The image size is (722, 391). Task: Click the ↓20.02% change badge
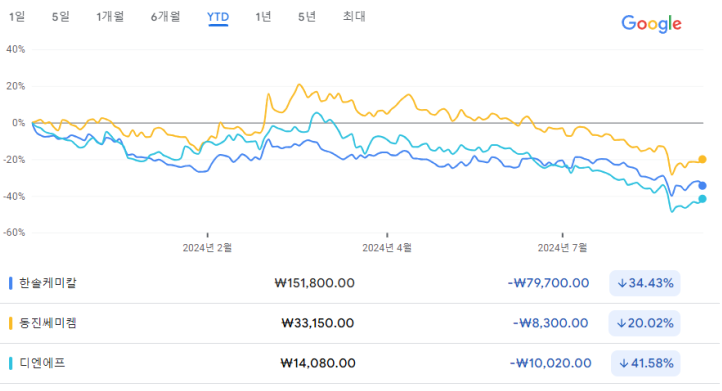tap(645, 323)
